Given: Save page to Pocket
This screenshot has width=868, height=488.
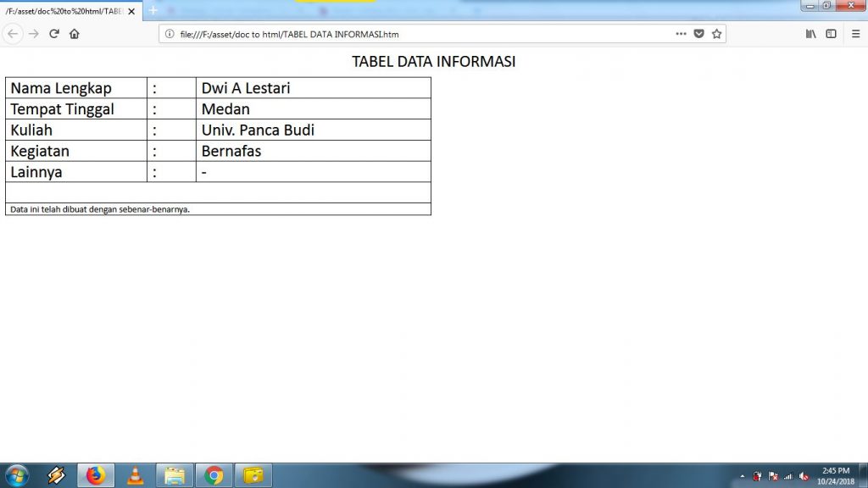Looking at the screenshot, I should 698,34.
